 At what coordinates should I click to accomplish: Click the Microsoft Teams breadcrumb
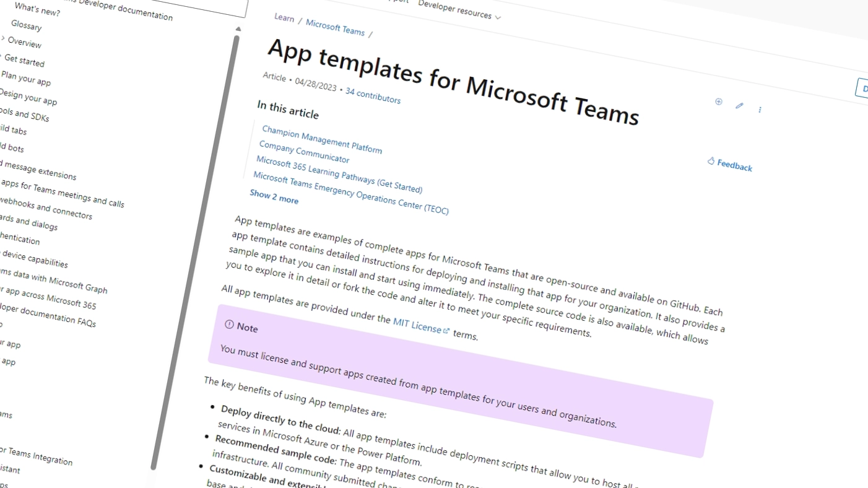pyautogui.click(x=335, y=27)
